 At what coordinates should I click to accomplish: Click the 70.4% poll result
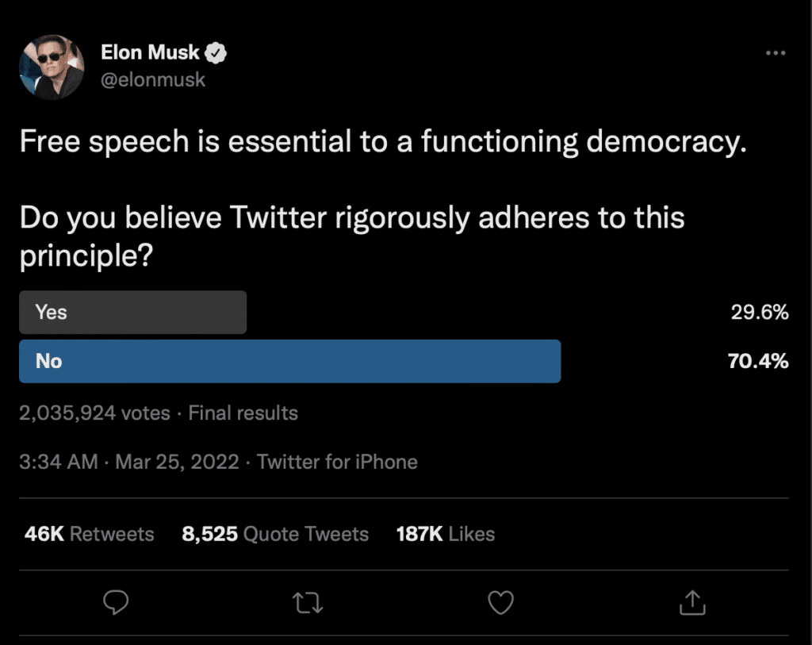click(757, 361)
